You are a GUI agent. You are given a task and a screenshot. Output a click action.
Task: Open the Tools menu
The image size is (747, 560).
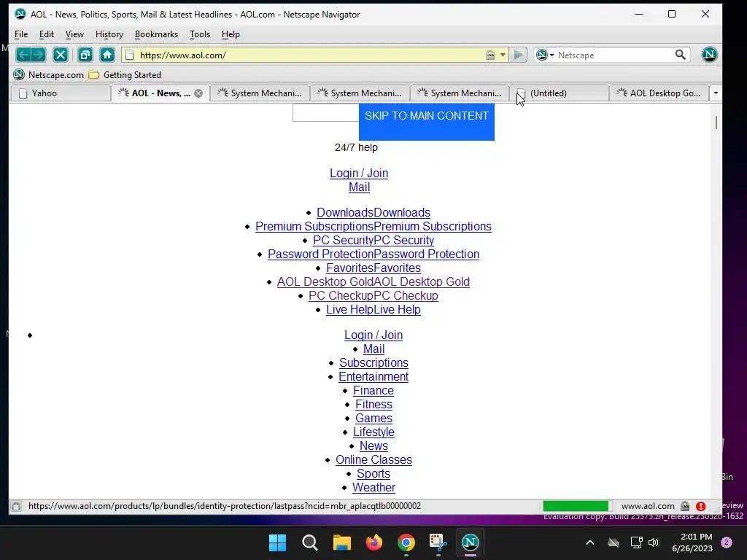tap(200, 34)
